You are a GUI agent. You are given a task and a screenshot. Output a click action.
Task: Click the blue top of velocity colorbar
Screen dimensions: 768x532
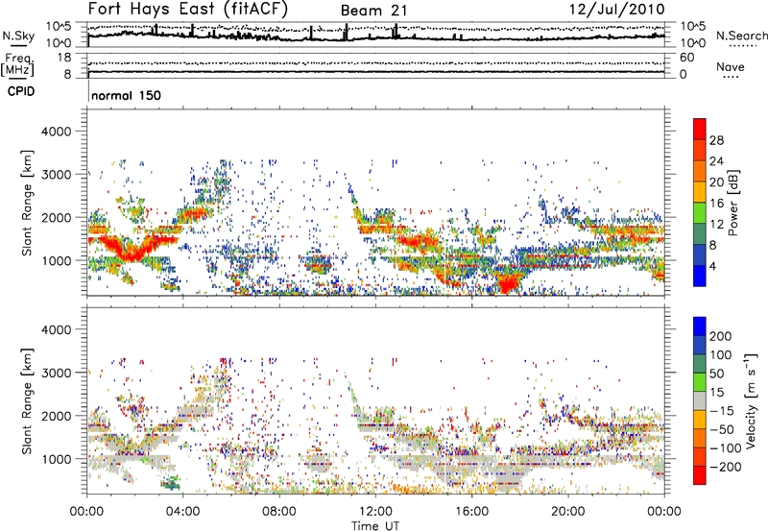(x=700, y=326)
